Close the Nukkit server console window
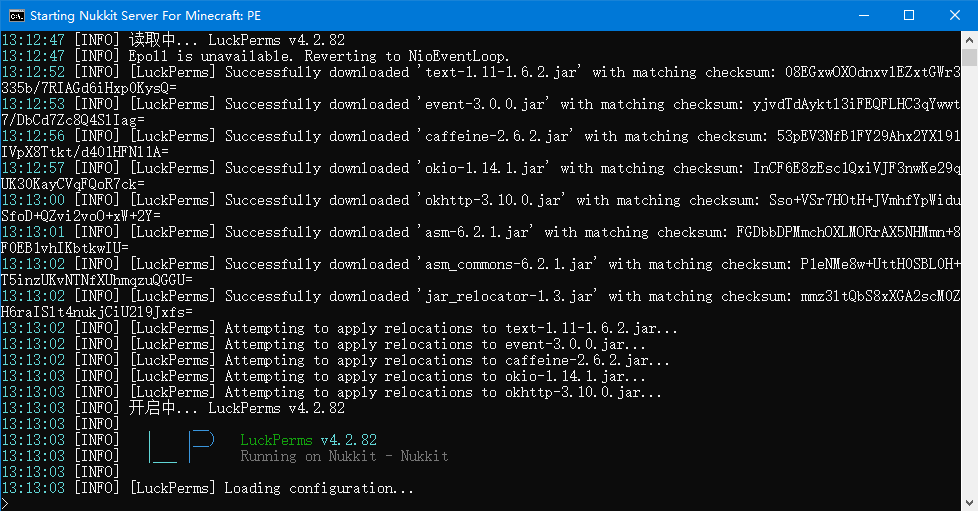Viewport: 978px width, 511px height. [955, 15]
